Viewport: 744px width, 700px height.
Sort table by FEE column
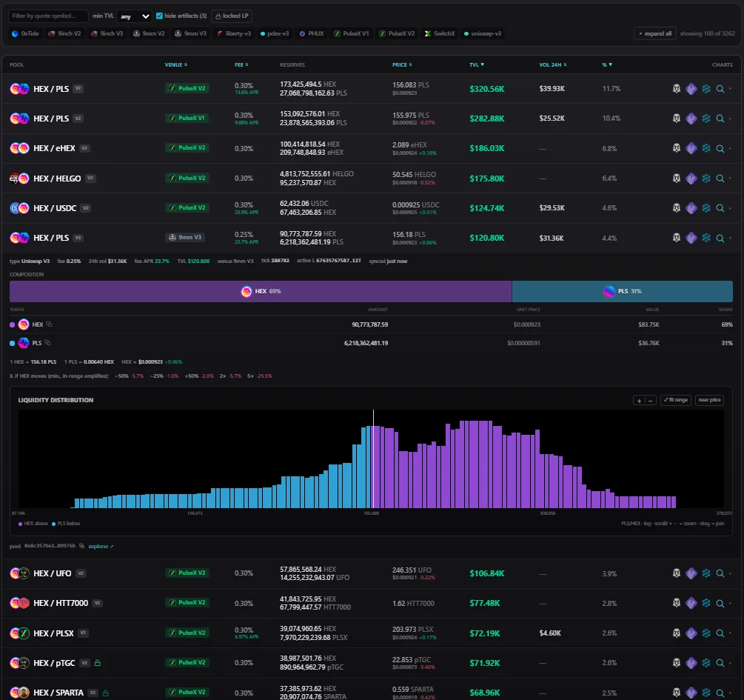pos(241,64)
